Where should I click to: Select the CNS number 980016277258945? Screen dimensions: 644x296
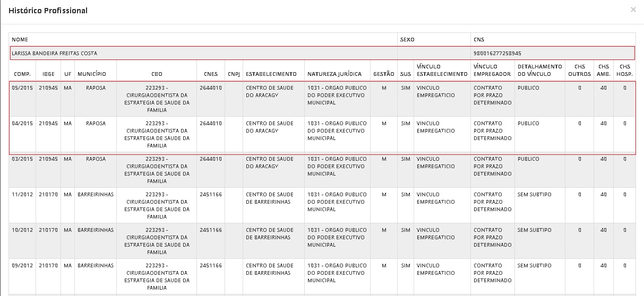coord(497,54)
